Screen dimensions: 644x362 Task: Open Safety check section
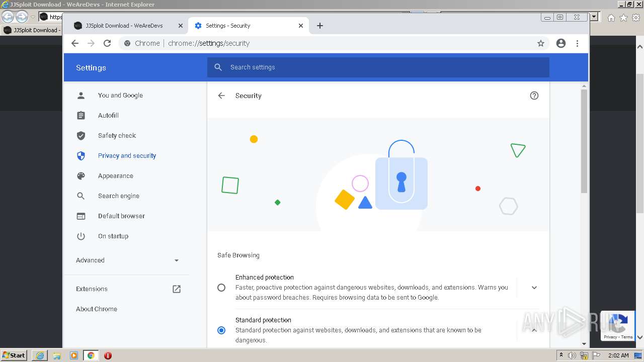pos(117,136)
